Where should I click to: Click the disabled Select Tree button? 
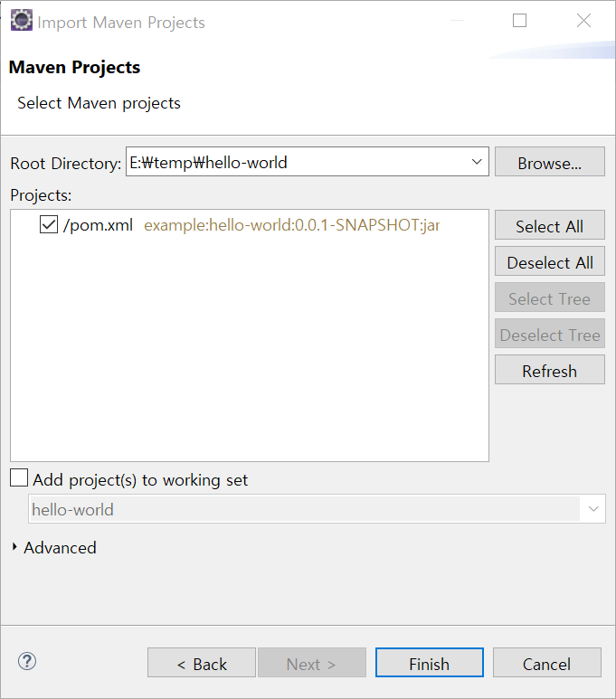point(550,297)
